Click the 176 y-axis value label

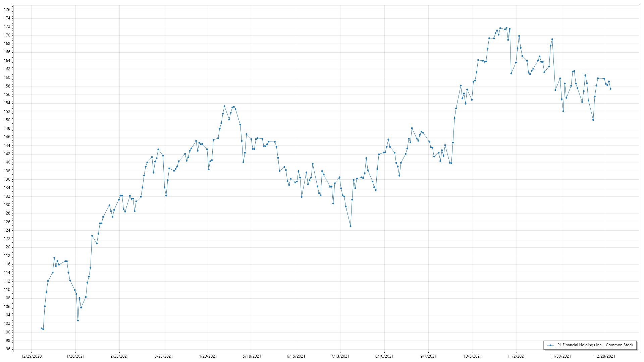(x=7, y=10)
